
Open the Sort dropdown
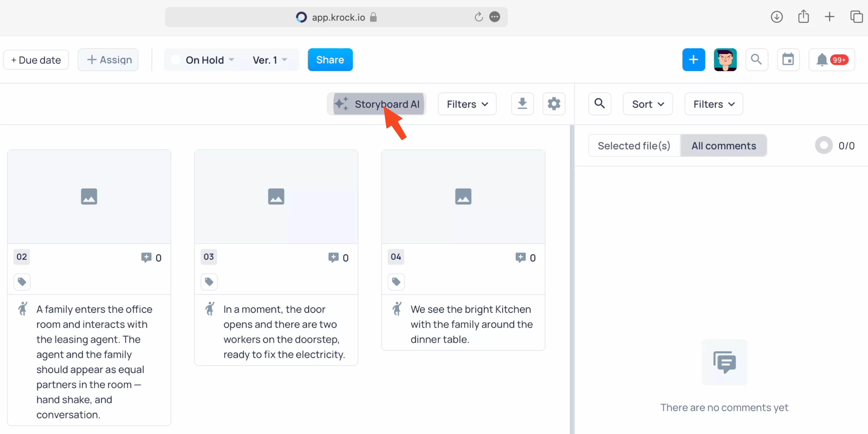tap(647, 104)
